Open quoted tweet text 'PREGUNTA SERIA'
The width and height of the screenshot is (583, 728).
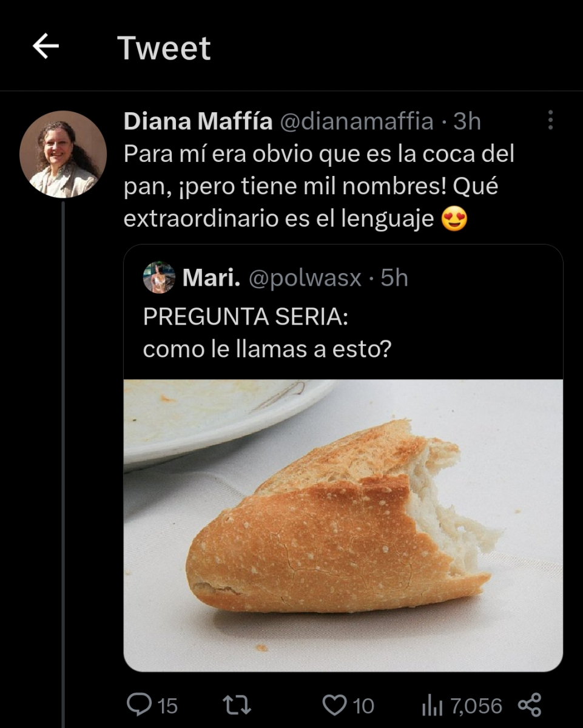click(246, 318)
